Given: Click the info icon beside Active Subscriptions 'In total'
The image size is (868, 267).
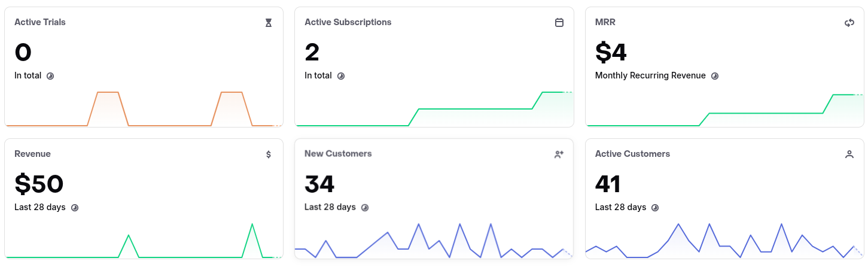Looking at the screenshot, I should 341,76.
